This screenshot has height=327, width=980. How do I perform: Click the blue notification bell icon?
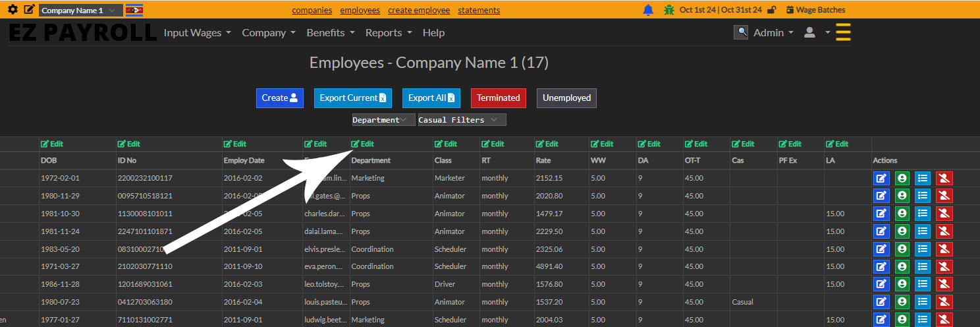click(649, 10)
